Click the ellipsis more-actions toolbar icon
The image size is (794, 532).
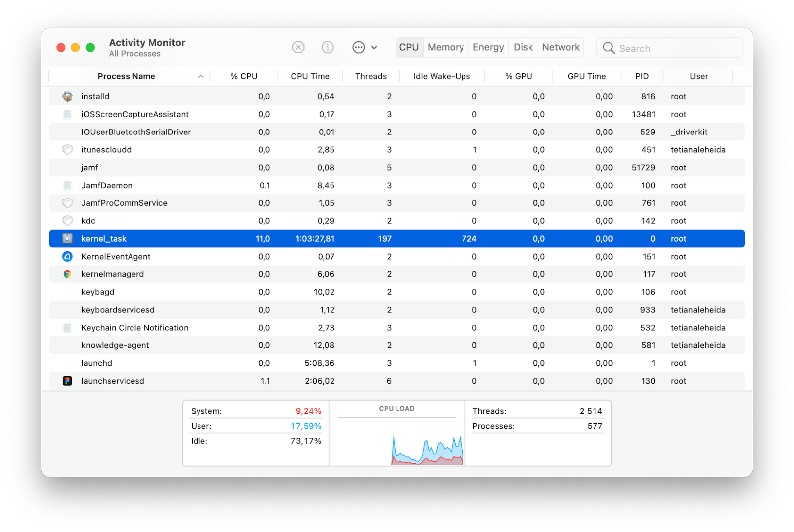[358, 47]
